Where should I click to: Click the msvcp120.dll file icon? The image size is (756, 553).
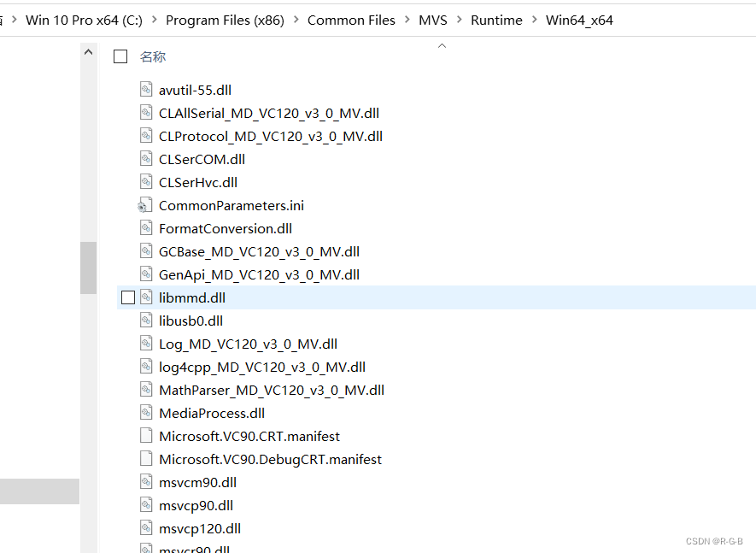[146, 528]
